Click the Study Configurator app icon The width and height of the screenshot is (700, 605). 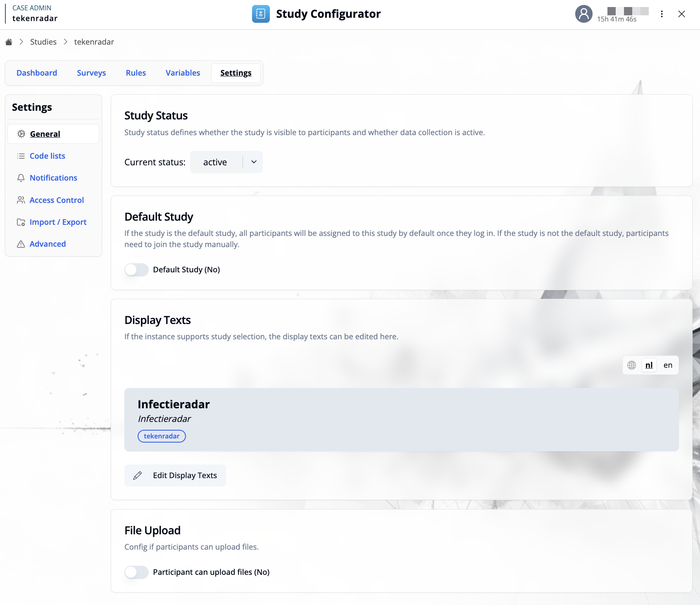click(261, 14)
